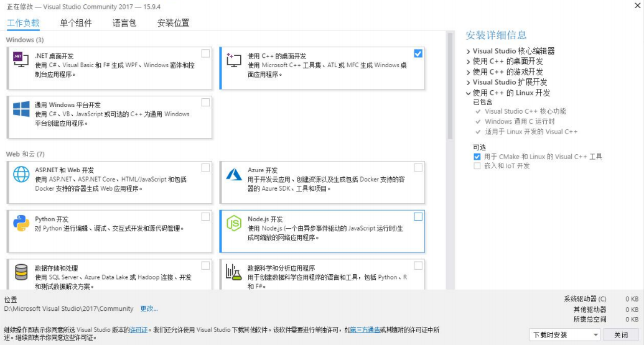644x345 pixels.
Task: Open the 第三方通告 link
Action: tap(365, 329)
